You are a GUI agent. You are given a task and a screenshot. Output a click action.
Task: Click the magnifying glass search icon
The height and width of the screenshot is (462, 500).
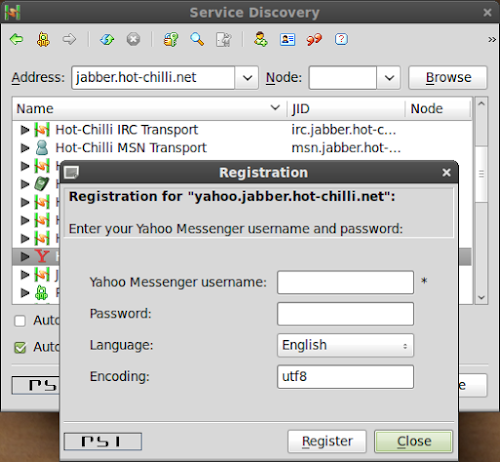click(x=197, y=39)
